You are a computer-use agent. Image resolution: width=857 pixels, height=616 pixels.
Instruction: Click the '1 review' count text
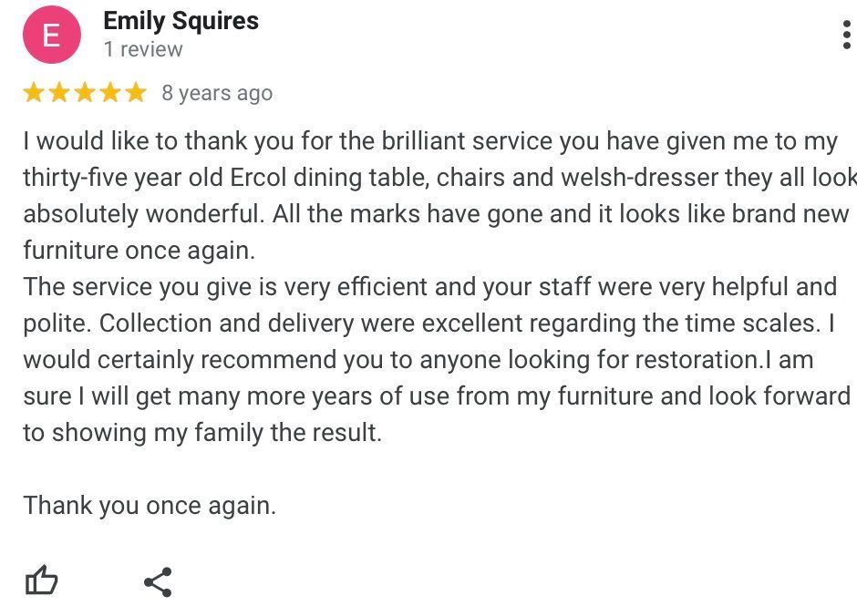point(143,50)
